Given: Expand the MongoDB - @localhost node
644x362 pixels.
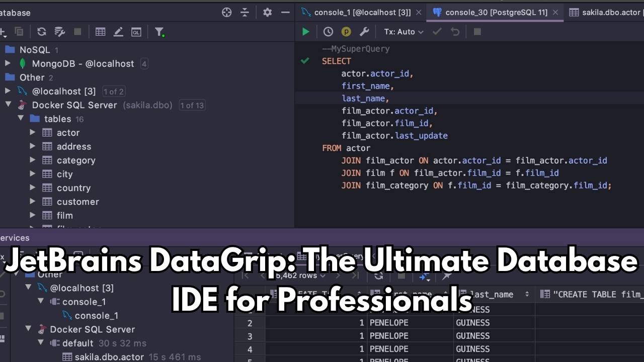Looking at the screenshot, I should coord(8,63).
